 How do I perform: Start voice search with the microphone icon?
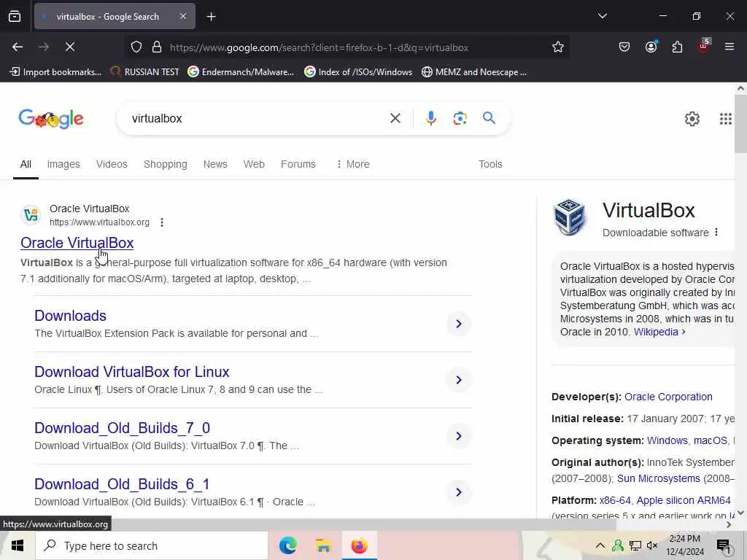(x=430, y=118)
